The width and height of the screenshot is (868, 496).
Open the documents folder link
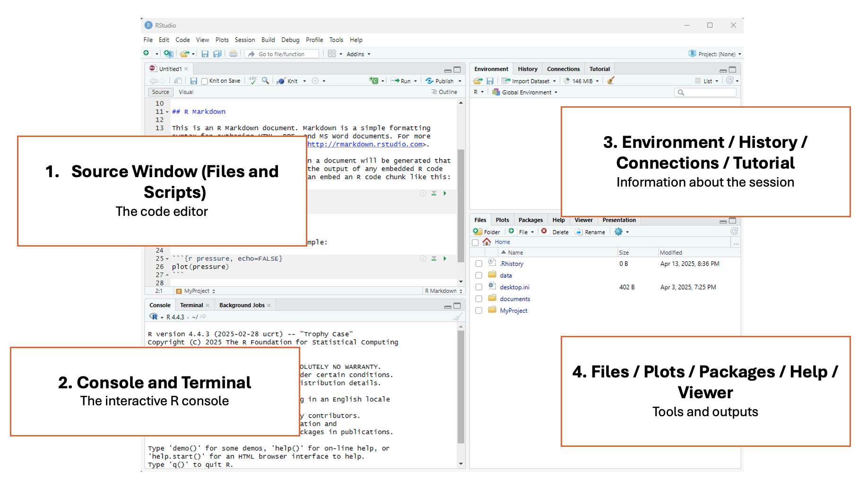[x=515, y=299]
